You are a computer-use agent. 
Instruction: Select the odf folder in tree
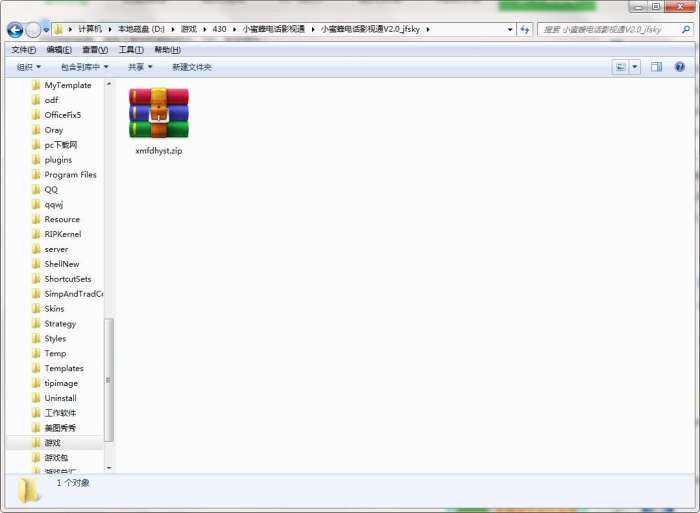point(45,100)
